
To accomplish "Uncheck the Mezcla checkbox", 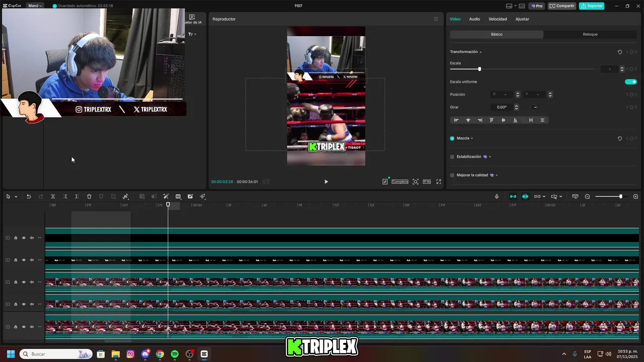I will [452, 138].
